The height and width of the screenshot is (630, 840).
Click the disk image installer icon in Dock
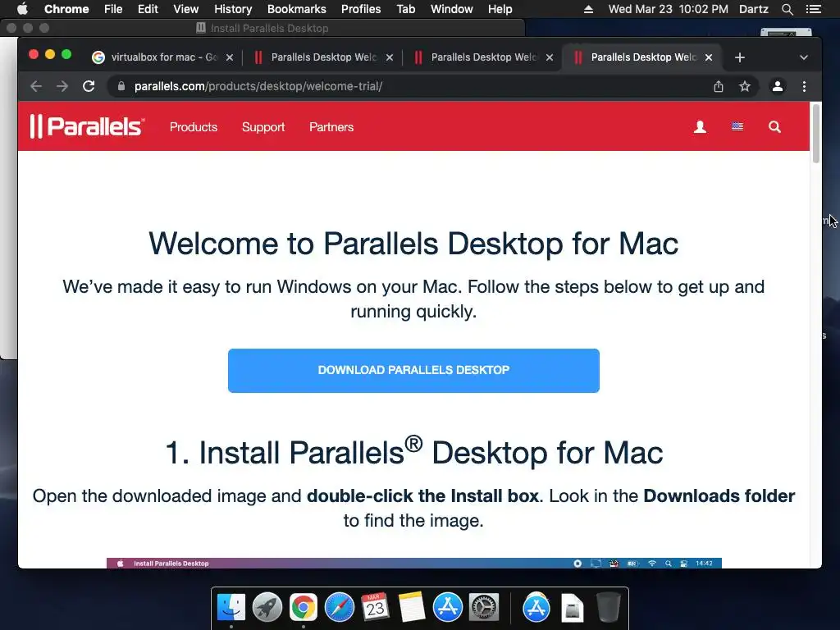point(572,608)
